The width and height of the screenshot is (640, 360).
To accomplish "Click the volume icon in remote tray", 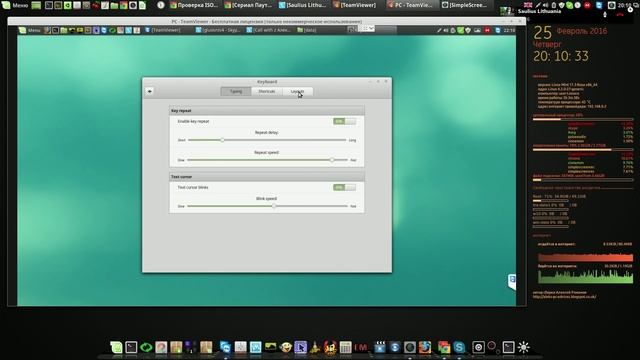I will (x=446, y=30).
